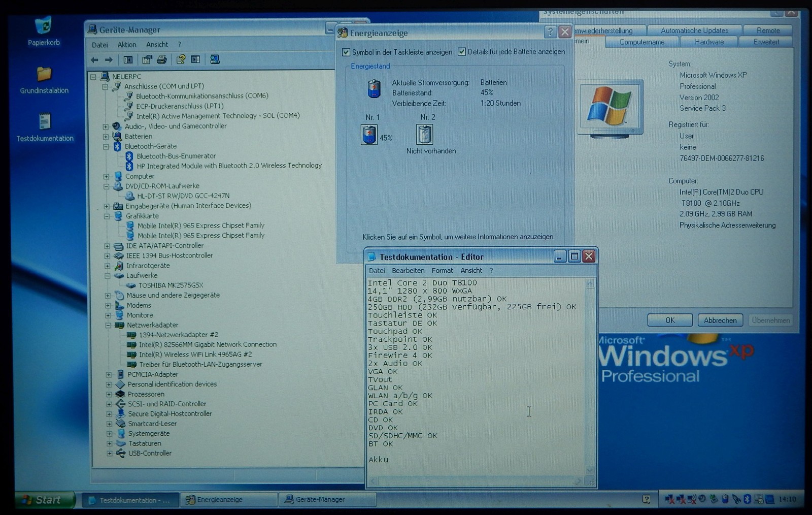Collapse the Grafikkarte node
The height and width of the screenshot is (515, 812).
pos(107,216)
